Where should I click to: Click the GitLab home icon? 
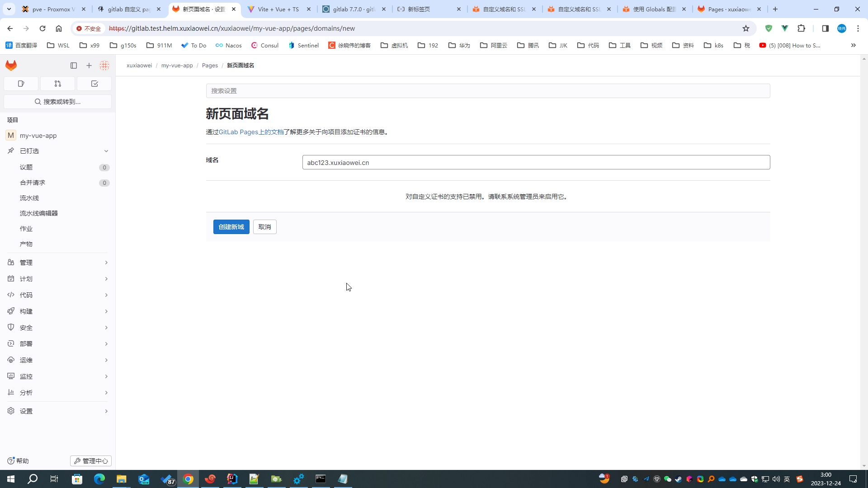coord(11,65)
